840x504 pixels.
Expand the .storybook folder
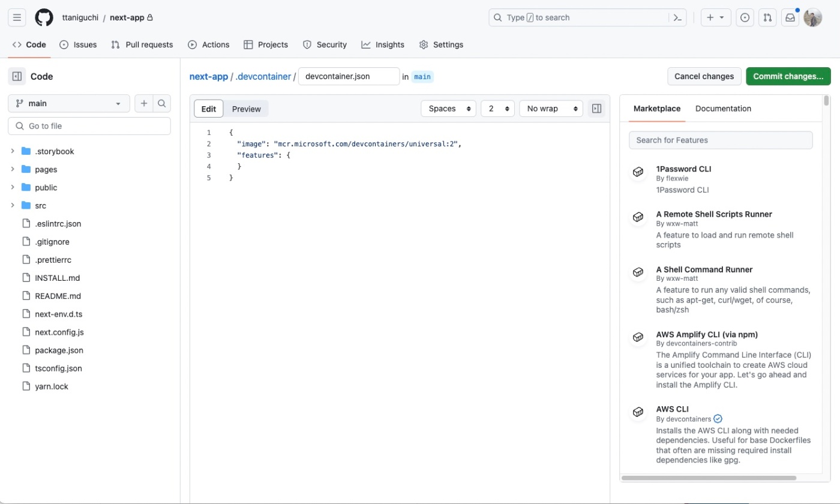pyautogui.click(x=13, y=151)
